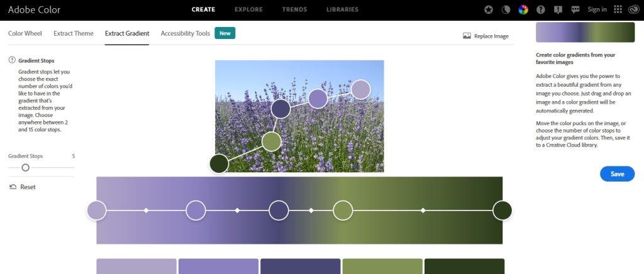644x274 pixels.
Task: Click the medium purple stop on gradient bar
Action: pyautogui.click(x=196, y=211)
